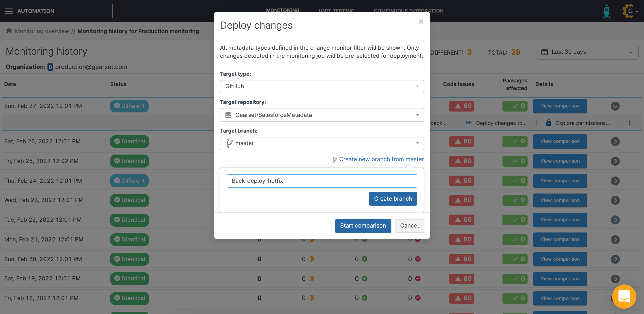This screenshot has width=644, height=314.
Task: Open the Target repository dropdown
Action: coord(322,115)
